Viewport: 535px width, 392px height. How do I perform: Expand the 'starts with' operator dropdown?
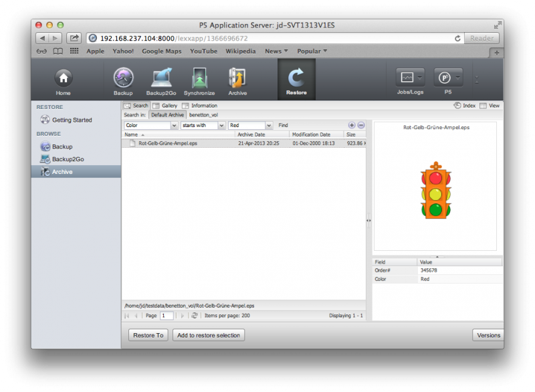pyautogui.click(x=221, y=125)
